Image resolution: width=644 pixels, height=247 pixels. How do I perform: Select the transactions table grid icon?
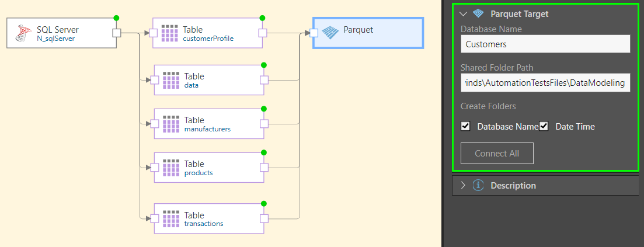170,219
